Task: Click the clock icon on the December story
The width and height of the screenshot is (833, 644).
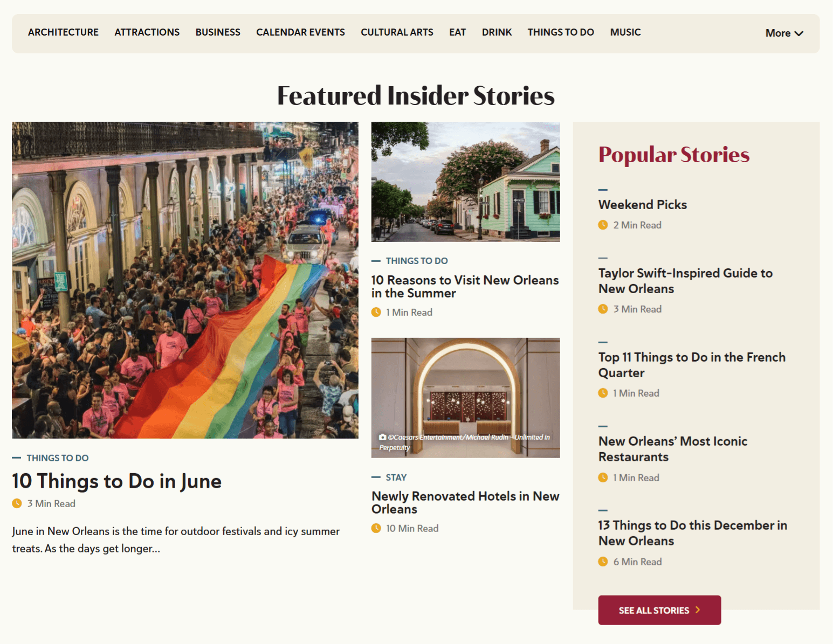Action: (x=602, y=561)
